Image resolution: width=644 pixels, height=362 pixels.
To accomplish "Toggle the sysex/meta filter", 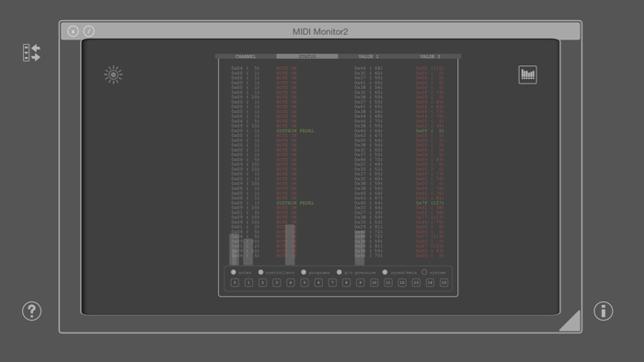I will pos(385,272).
